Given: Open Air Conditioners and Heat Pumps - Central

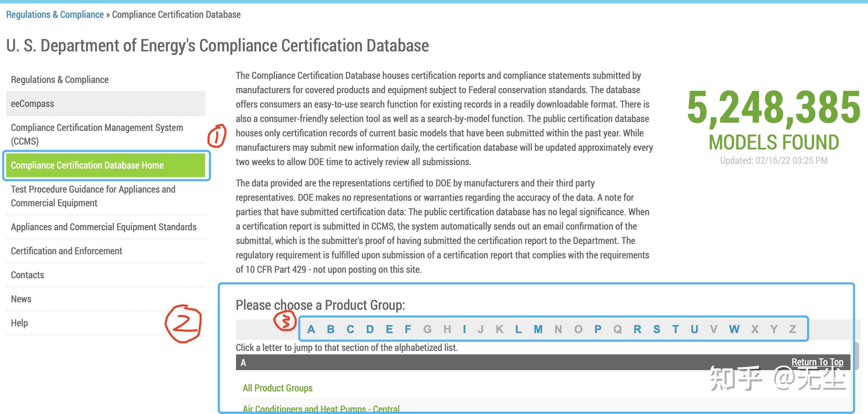Looking at the screenshot, I should [321, 409].
